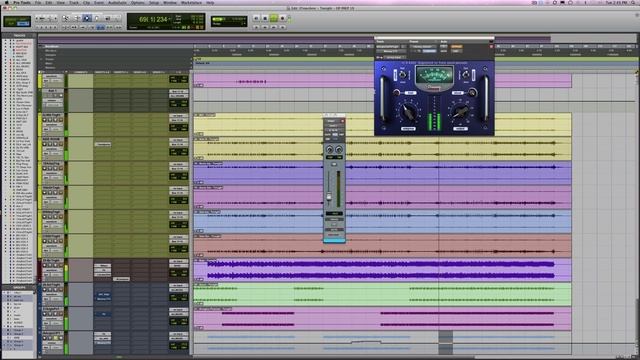Open the insert slot on second yellow track

click(x=103, y=144)
